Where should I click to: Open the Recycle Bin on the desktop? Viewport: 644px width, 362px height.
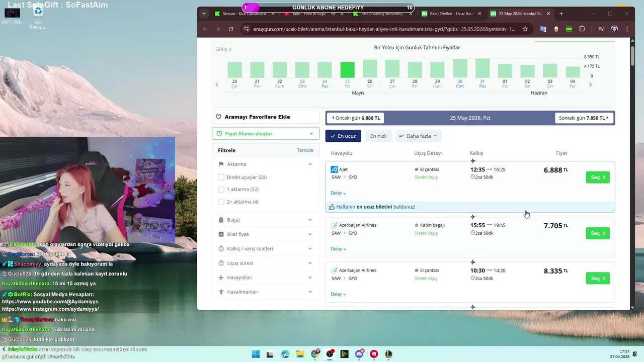tap(38, 16)
